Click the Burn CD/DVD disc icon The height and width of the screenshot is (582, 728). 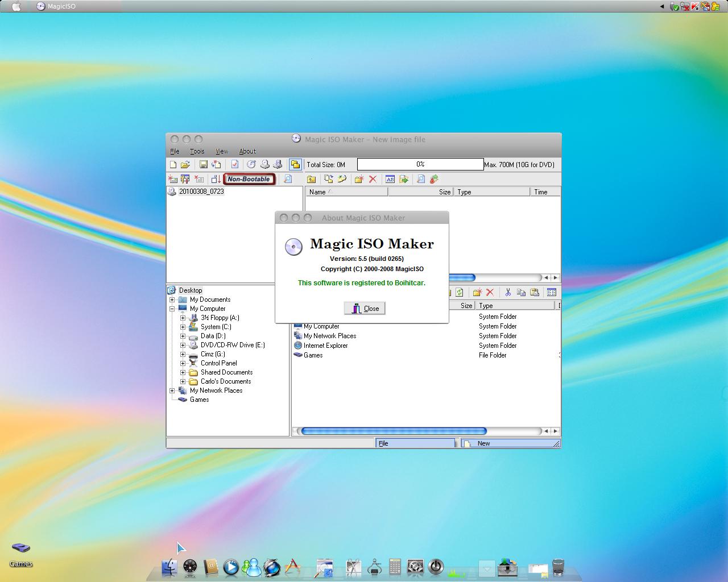pos(251,164)
